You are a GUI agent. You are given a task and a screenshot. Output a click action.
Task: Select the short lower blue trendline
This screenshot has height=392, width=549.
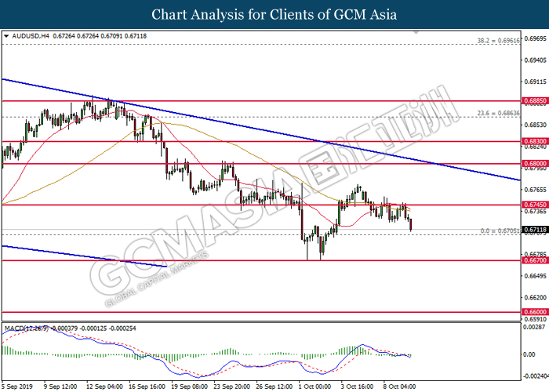84,256
